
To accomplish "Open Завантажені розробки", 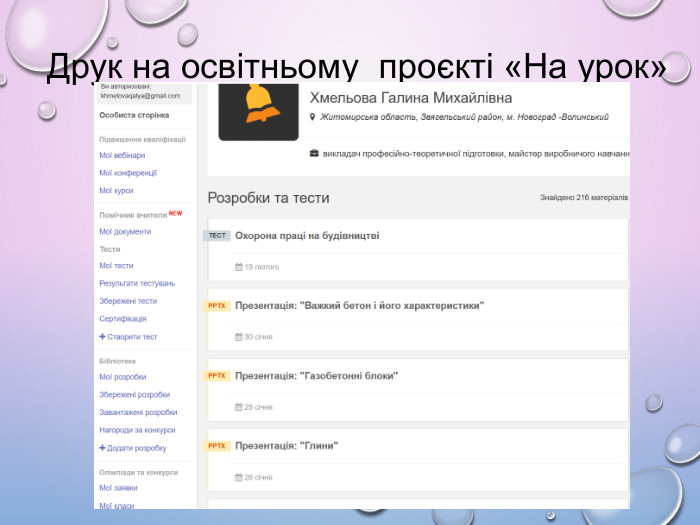I will [138, 412].
